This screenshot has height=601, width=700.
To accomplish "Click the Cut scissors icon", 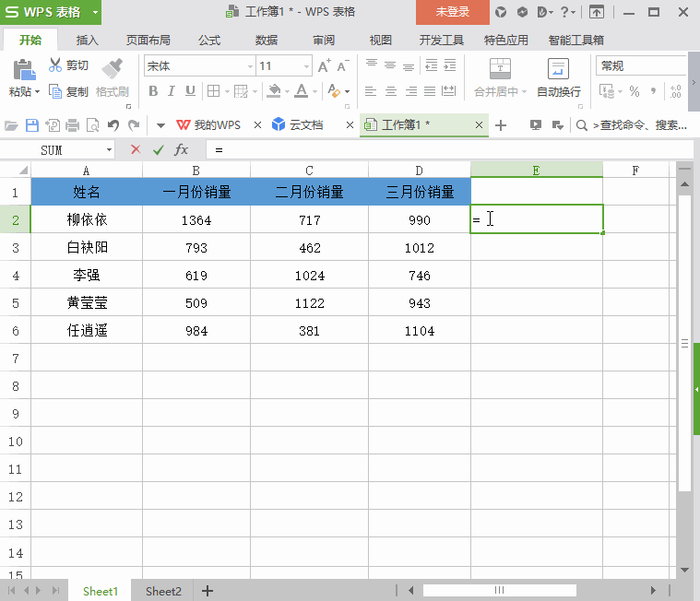I will [x=55, y=65].
